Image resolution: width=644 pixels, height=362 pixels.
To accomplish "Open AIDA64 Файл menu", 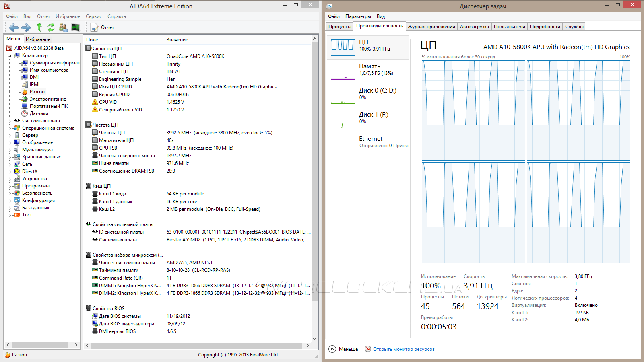I will tap(12, 16).
